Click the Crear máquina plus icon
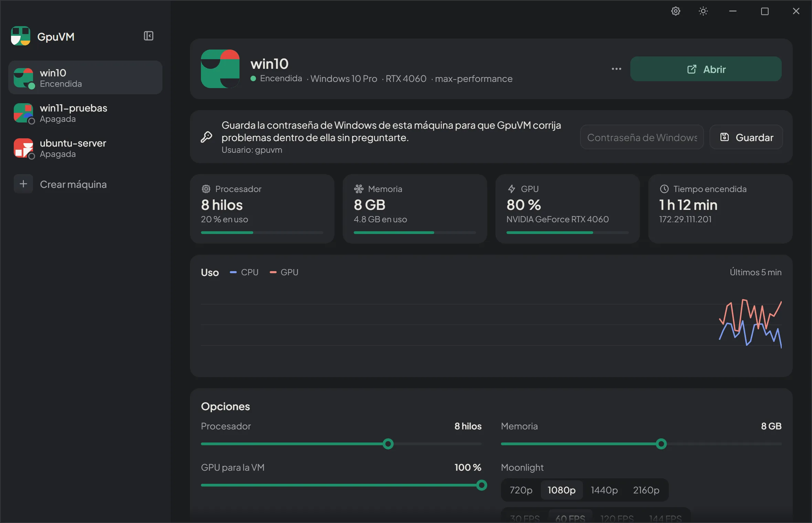The height and width of the screenshot is (523, 812). click(23, 184)
